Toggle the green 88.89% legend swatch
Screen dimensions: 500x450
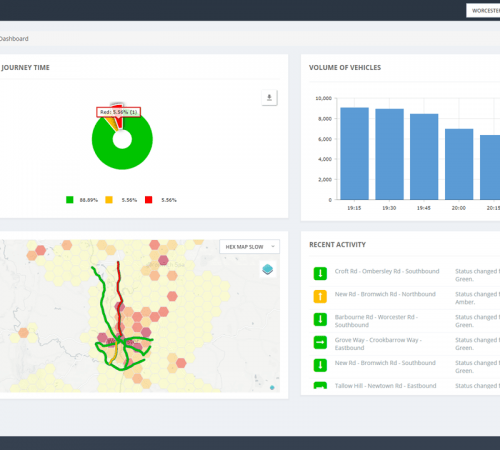pos(70,200)
